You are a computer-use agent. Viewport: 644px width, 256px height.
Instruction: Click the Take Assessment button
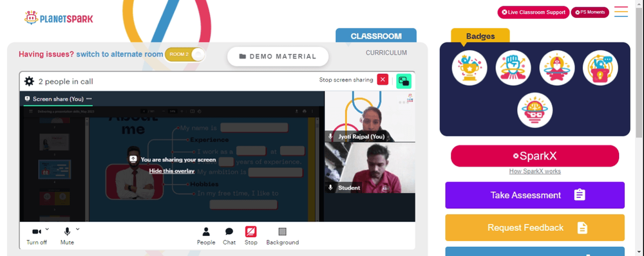(535, 196)
